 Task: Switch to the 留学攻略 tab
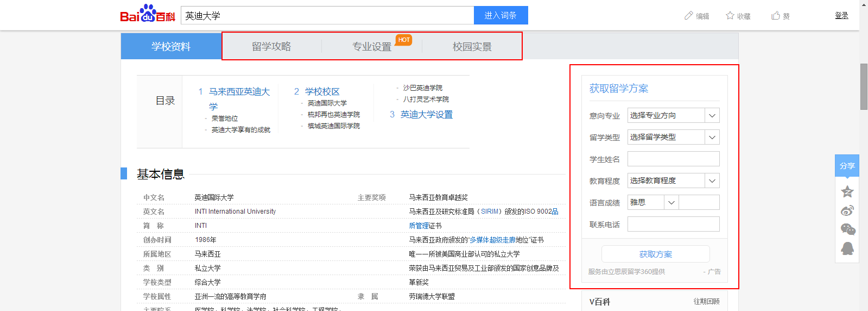(271, 46)
